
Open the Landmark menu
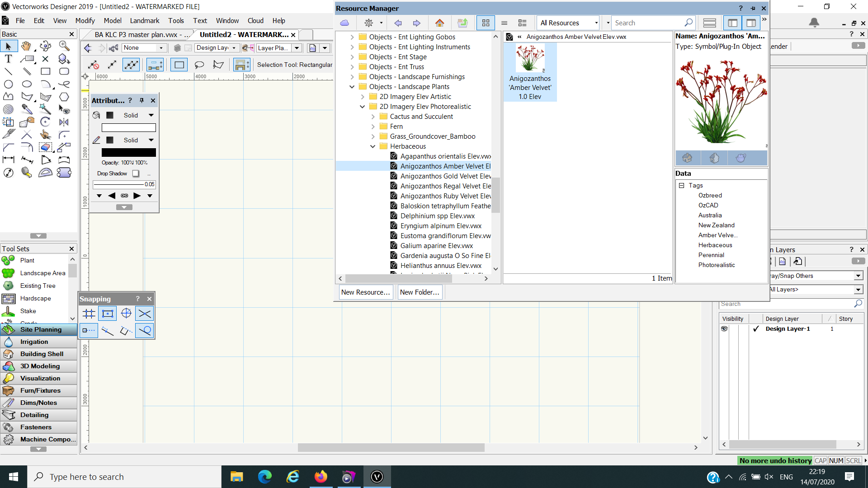click(x=144, y=21)
